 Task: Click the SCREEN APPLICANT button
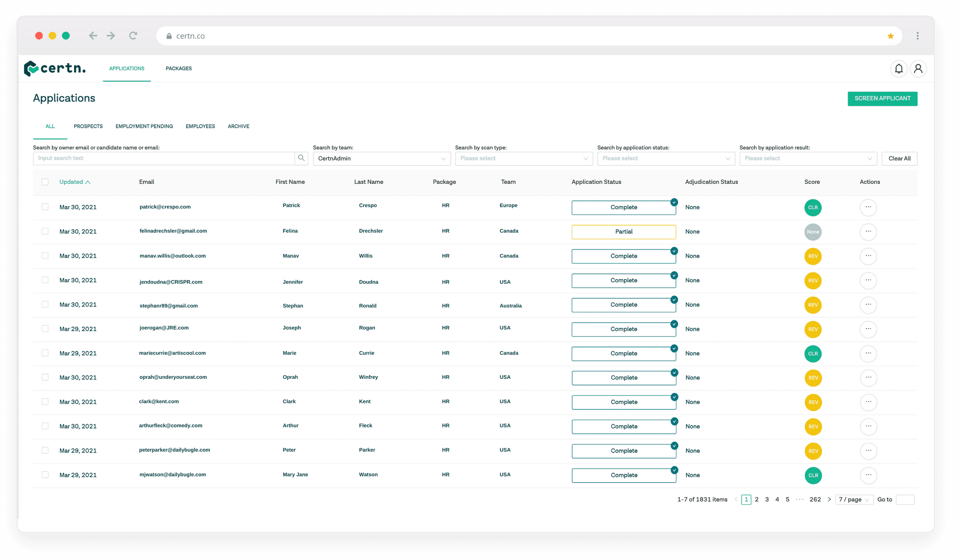pyautogui.click(x=882, y=98)
